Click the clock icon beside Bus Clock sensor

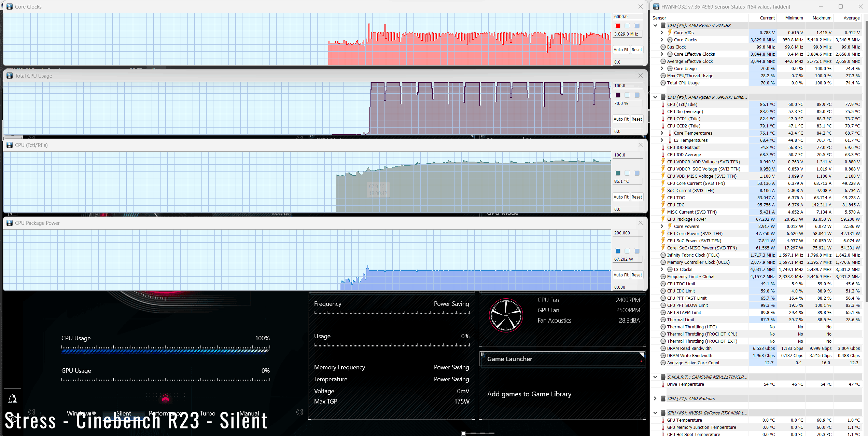[x=663, y=47]
